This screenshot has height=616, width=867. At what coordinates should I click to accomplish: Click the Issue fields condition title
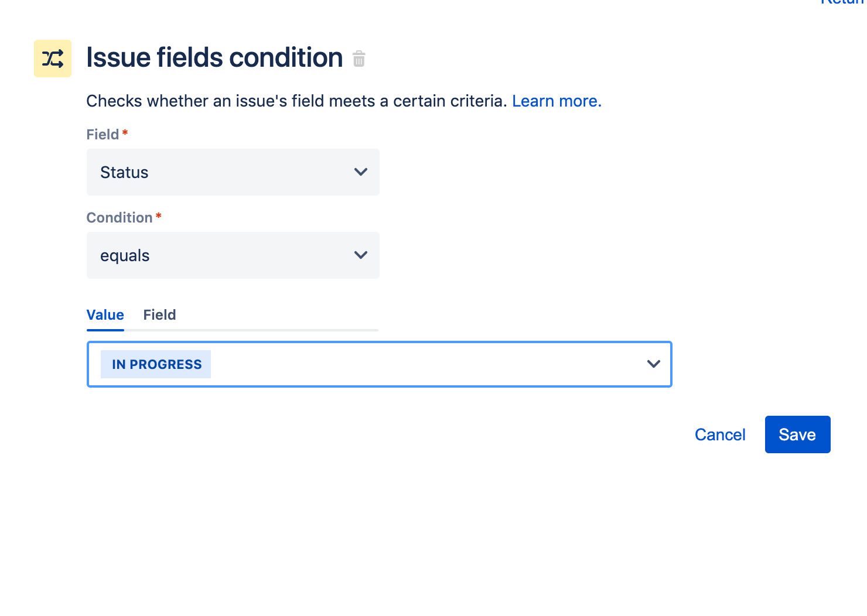[214, 57]
